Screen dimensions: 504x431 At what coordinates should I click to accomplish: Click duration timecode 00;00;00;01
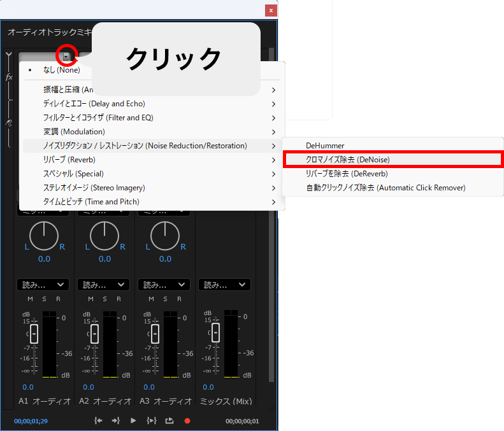click(242, 421)
